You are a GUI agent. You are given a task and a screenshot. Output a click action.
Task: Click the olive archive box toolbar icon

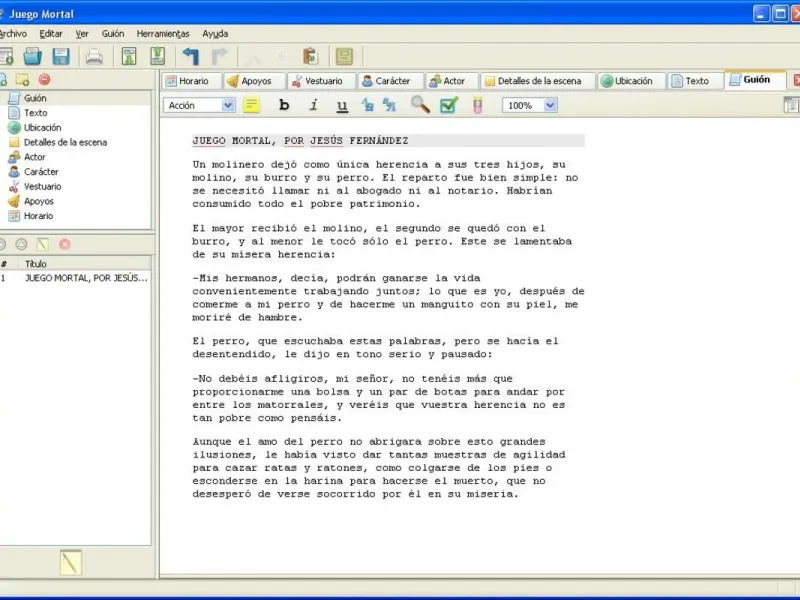[344, 56]
